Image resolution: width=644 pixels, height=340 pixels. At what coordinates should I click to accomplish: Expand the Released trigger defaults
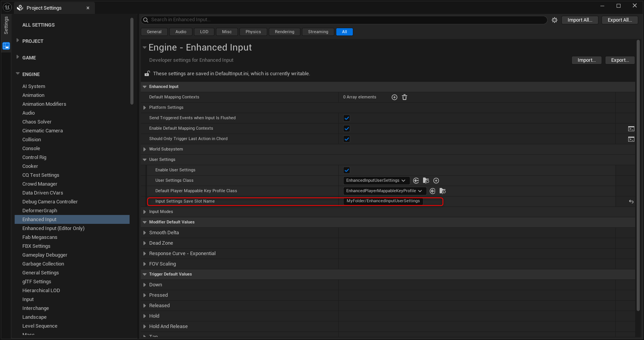145,306
